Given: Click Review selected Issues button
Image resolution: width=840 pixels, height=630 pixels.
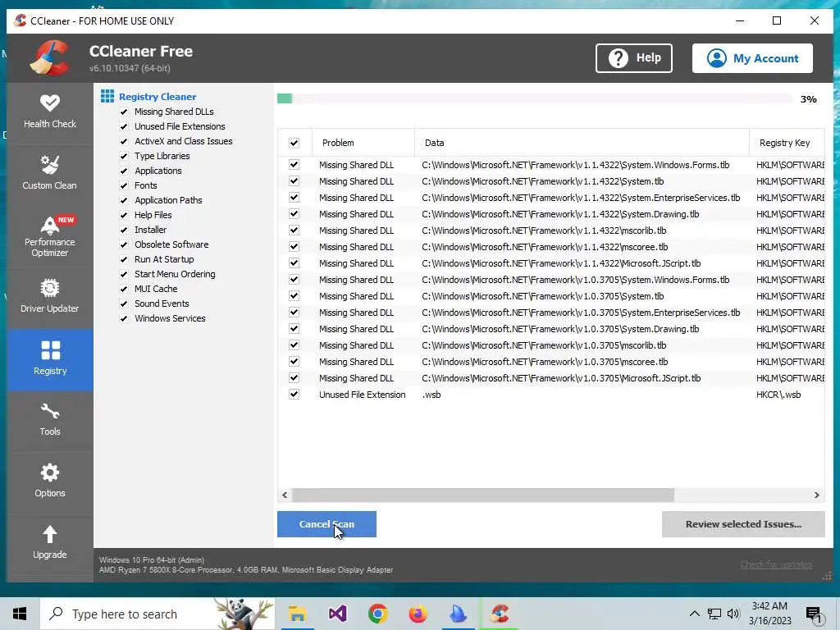Looking at the screenshot, I should point(743,524).
